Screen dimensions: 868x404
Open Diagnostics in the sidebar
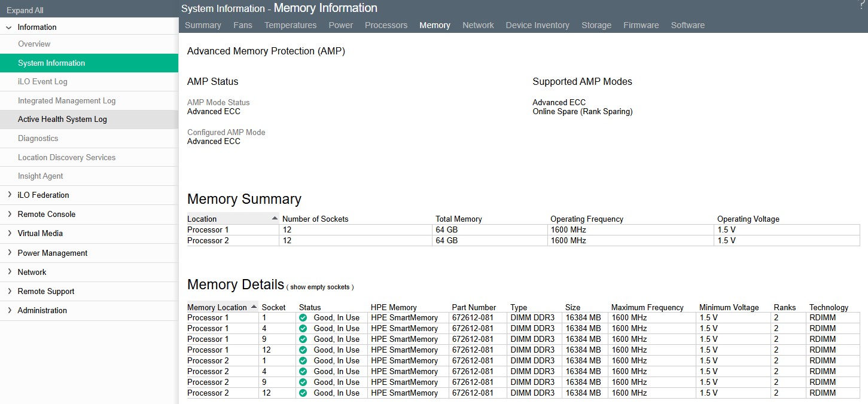(x=38, y=138)
